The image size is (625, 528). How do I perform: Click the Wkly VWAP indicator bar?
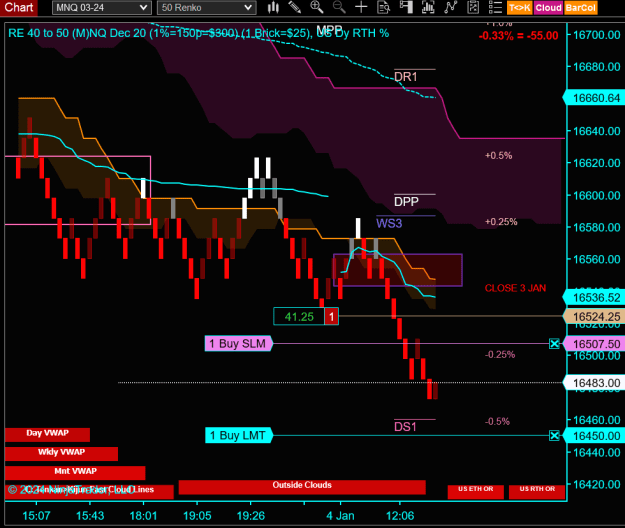61,453
